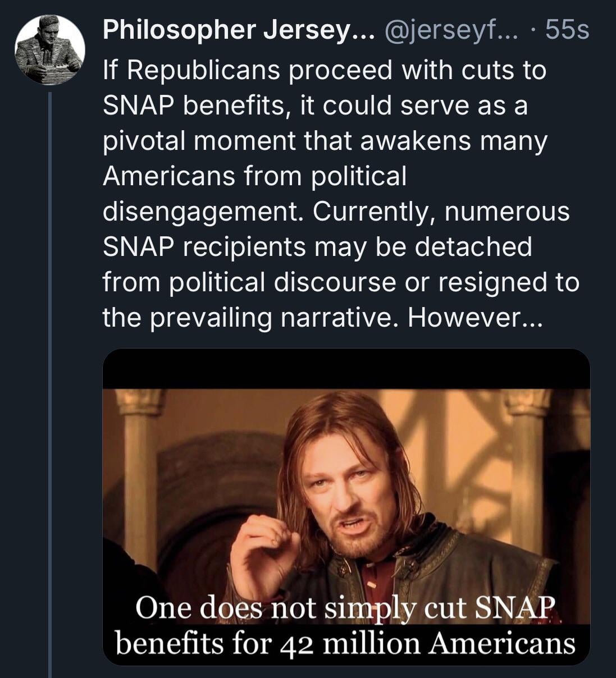
Task: Click "pivotal moment" in the tweet text
Action: tap(198, 141)
